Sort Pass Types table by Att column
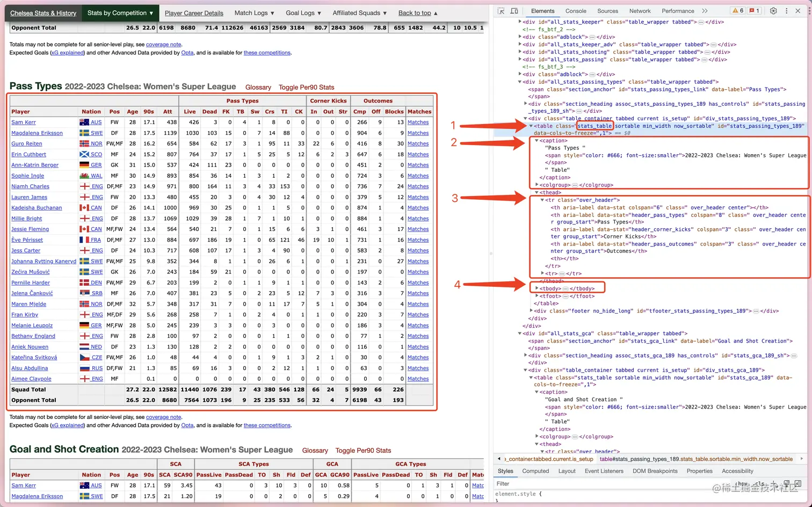The image size is (812, 507). [168, 112]
